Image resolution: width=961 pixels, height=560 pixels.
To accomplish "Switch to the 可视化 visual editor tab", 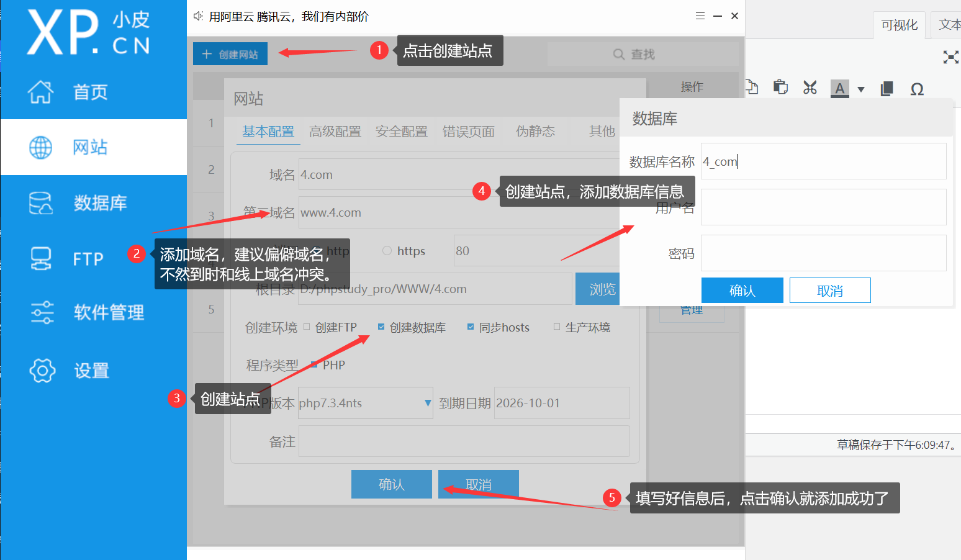I will pyautogui.click(x=899, y=25).
